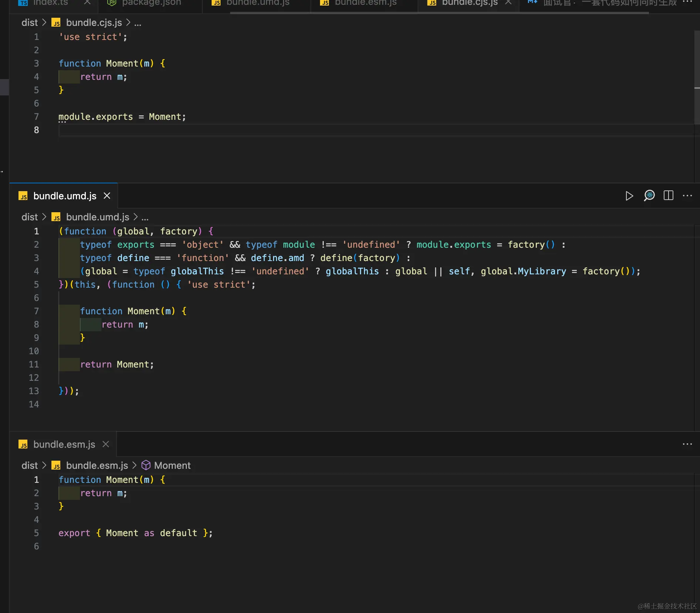Click "return m;" in the bundle.cjs.js editor
The height and width of the screenshot is (613, 700).
[x=104, y=77]
